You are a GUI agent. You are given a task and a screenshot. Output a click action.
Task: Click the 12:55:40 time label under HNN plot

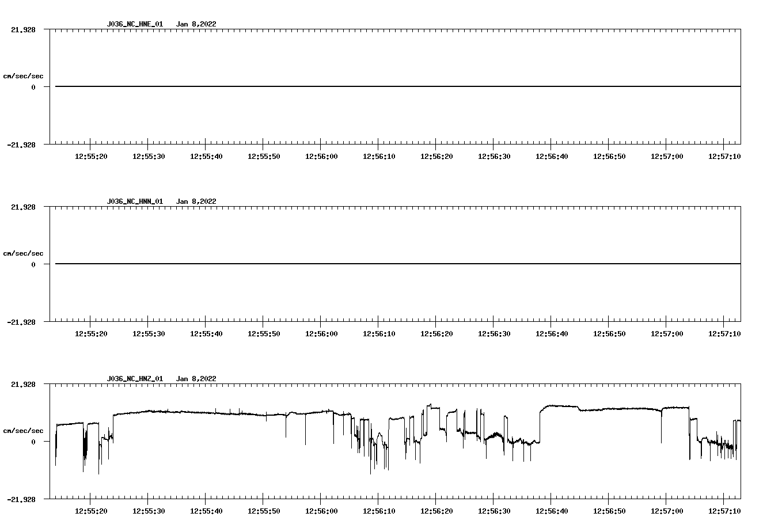tap(206, 334)
